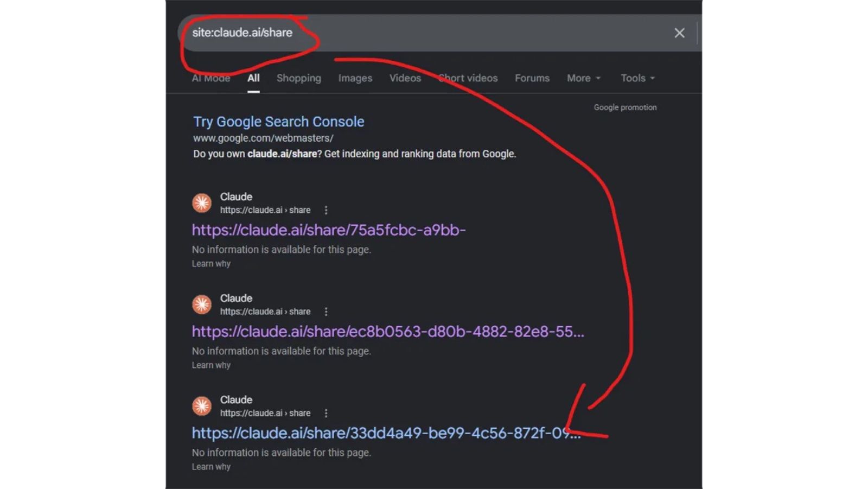This screenshot has width=868, height=489.
Task: Click the www.google.com/webmasters/ URL text
Action: 263,138
